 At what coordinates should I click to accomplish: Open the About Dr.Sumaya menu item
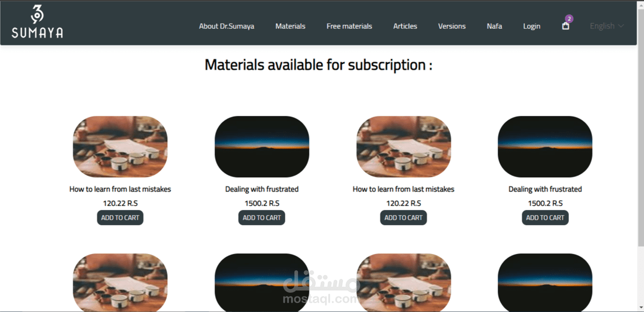227,26
